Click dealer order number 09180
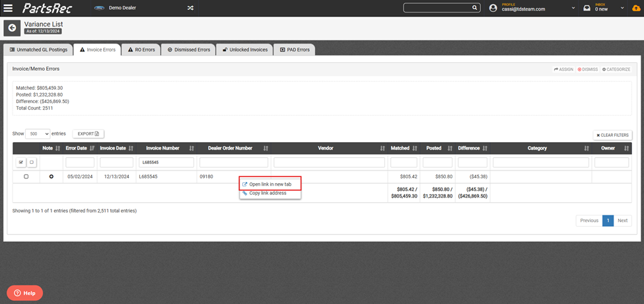The image size is (644, 304). point(206,176)
